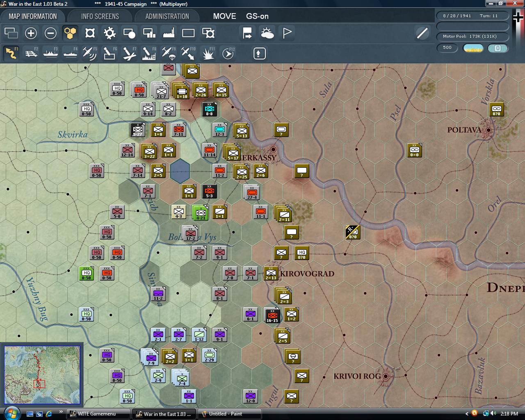
Task: Switch to Untitled - Paint in the taskbar
Action: 230,414
